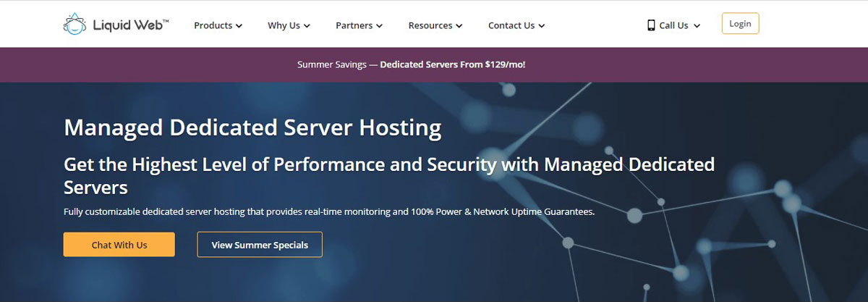Click the Call Us text

click(x=673, y=25)
